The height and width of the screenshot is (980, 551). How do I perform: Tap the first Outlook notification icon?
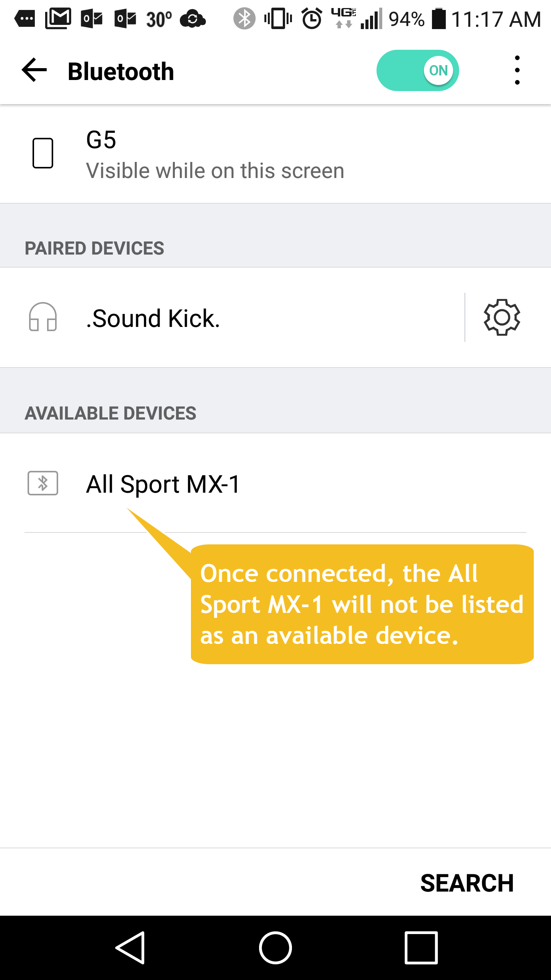coord(92,18)
